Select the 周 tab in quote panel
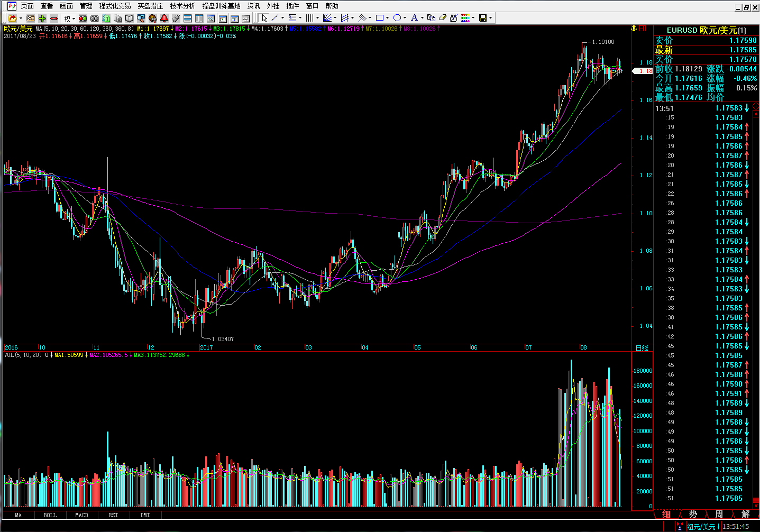Screen dimensions: 760x532 click(719, 514)
